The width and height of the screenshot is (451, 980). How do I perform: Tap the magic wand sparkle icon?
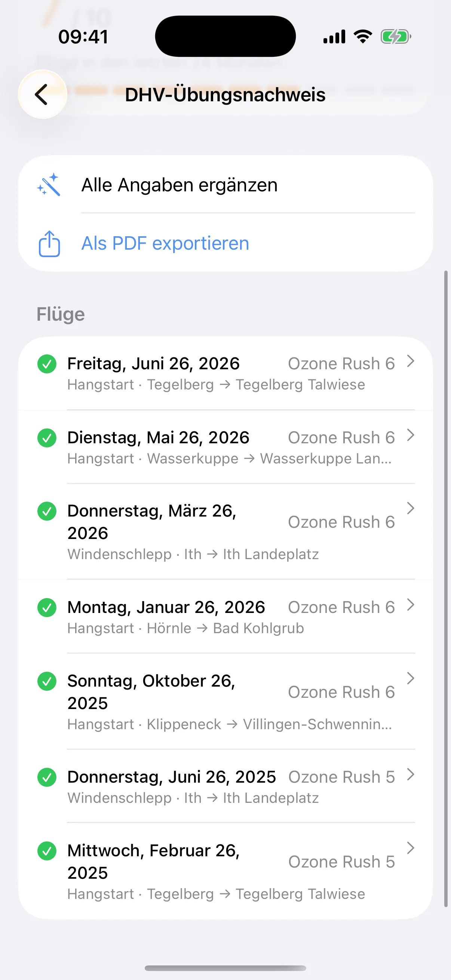[49, 185]
